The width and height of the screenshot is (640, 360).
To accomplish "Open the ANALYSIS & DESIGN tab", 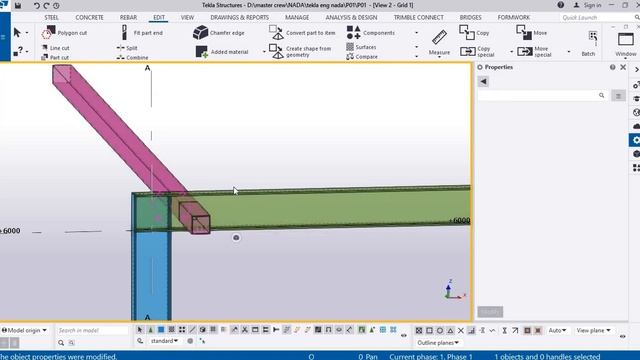I will pos(351,18).
